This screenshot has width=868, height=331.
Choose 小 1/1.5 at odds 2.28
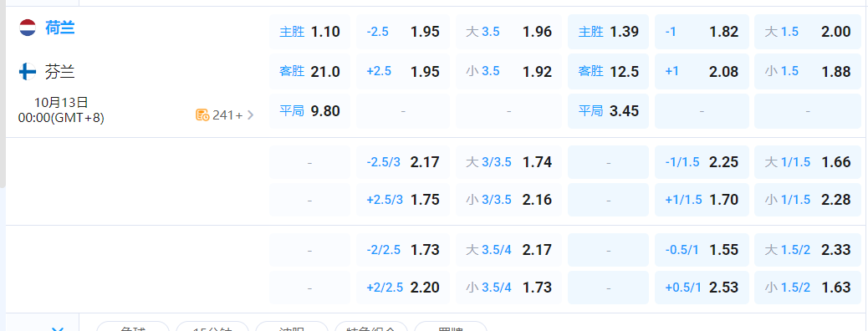[x=808, y=200]
